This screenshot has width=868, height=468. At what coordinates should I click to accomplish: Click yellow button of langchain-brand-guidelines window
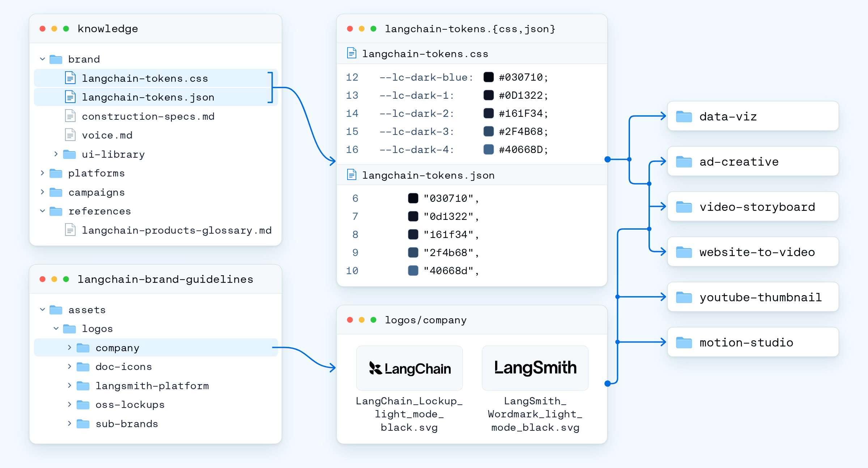[x=54, y=279]
